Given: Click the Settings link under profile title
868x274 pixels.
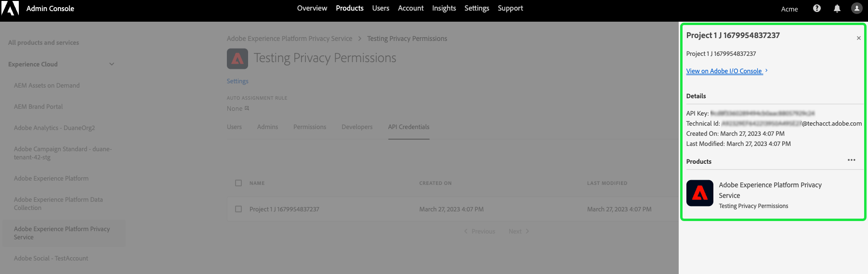Looking at the screenshot, I should pos(237,81).
